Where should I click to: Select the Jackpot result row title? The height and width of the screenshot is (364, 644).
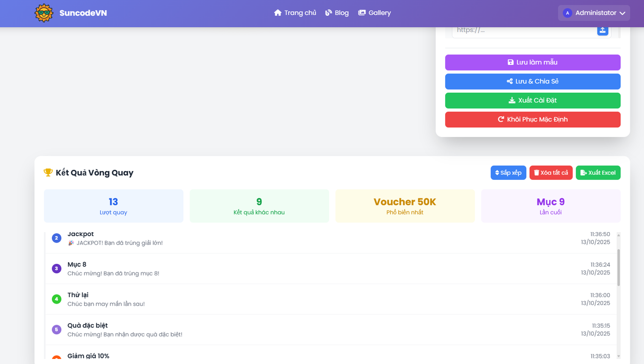coord(80,234)
